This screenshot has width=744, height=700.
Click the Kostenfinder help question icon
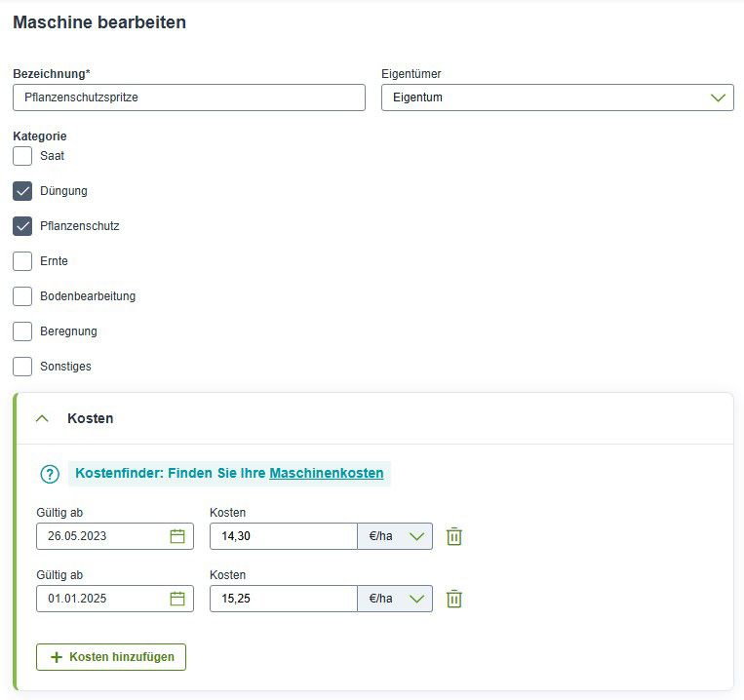click(x=50, y=474)
